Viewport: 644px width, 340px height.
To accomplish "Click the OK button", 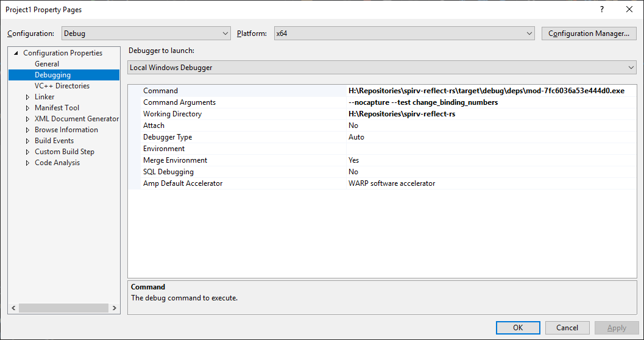I will pyautogui.click(x=518, y=328).
